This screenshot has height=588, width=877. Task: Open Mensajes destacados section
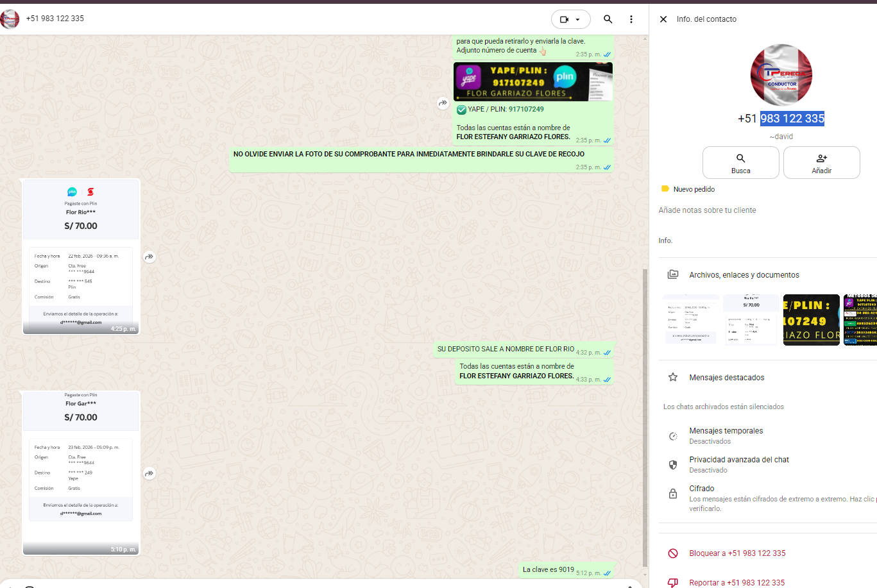pyautogui.click(x=726, y=378)
